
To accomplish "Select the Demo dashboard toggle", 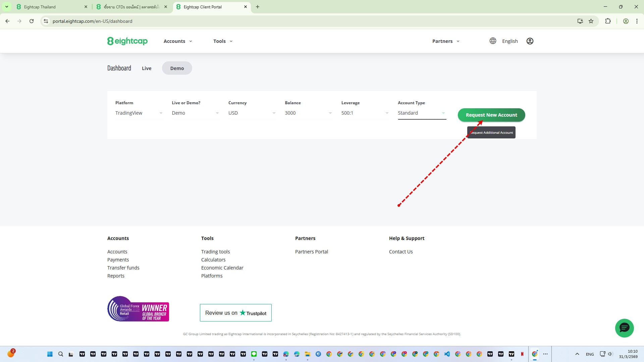I will click(x=177, y=68).
